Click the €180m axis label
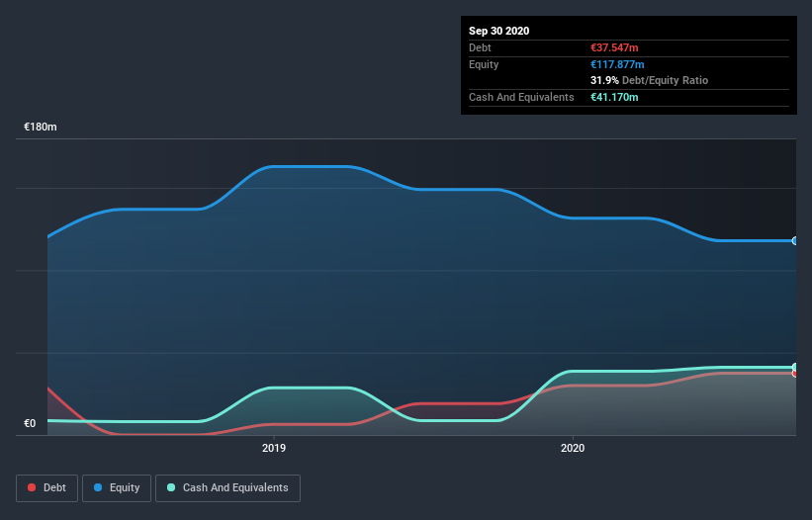Viewport: 812px width, 520px height. click(41, 127)
